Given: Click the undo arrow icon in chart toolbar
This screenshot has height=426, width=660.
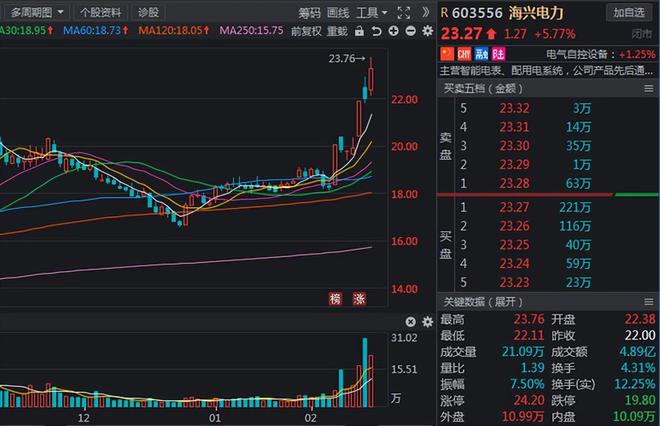Looking at the screenshot, I should (x=376, y=31).
